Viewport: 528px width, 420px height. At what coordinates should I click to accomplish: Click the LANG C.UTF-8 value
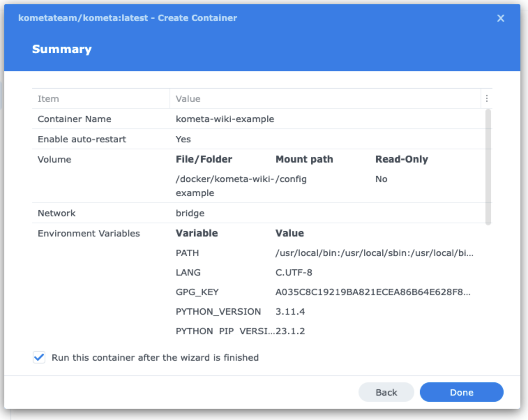point(294,272)
